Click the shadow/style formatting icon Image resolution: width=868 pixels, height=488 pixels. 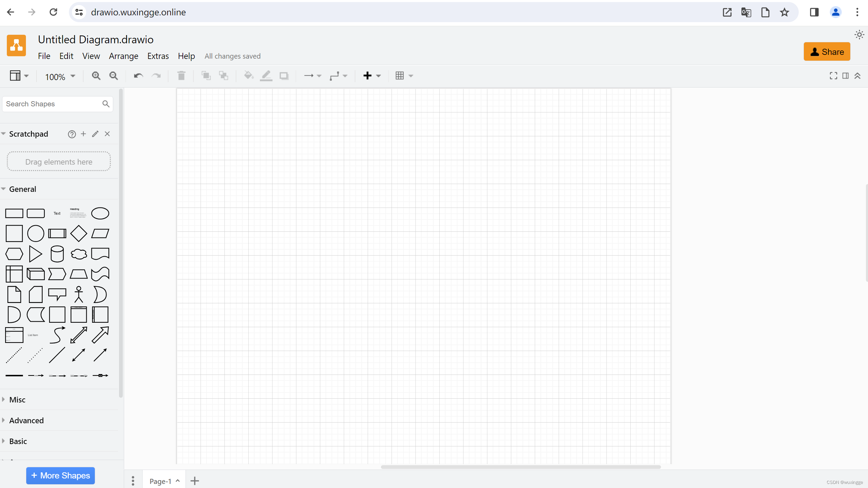tap(284, 76)
